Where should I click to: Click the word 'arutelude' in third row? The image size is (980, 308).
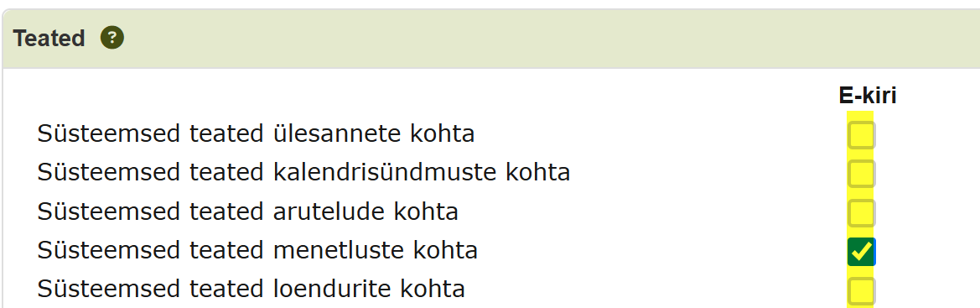coord(330,211)
